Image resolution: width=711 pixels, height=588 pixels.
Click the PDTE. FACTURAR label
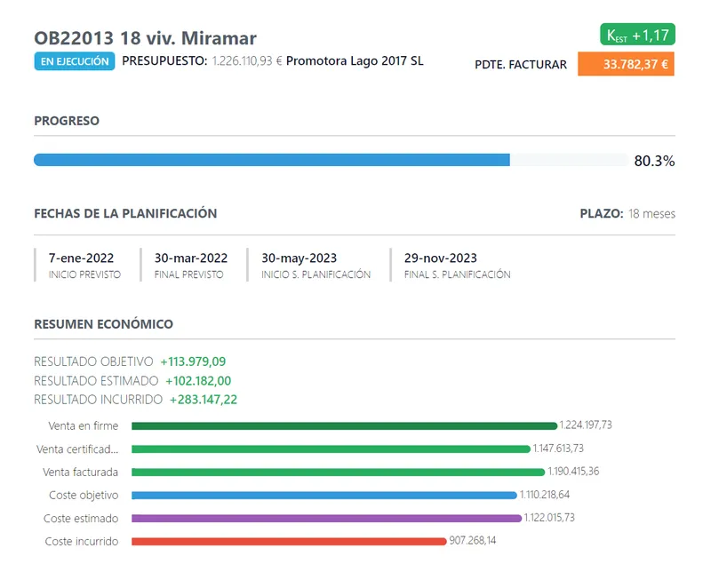pyautogui.click(x=521, y=64)
